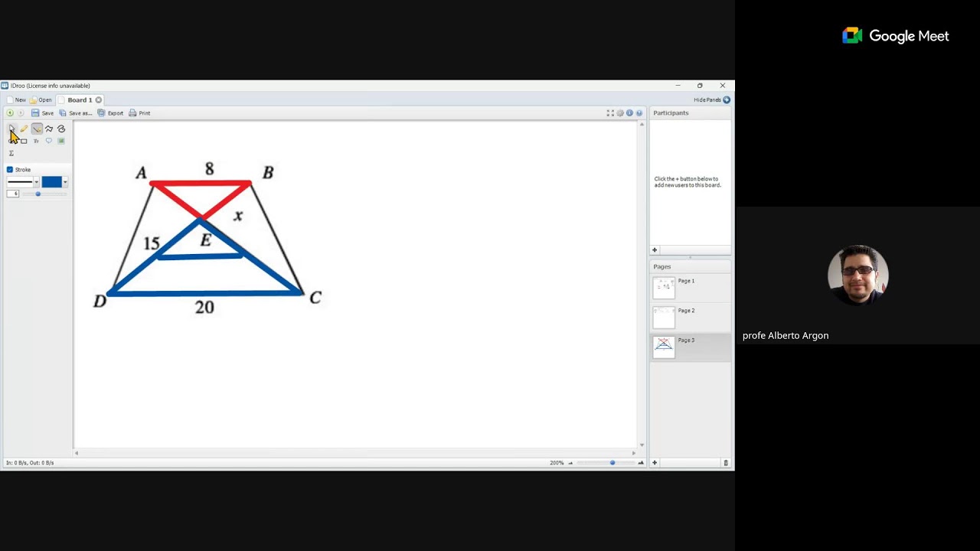Click the blue stroke color swatch
The image size is (980, 551).
coord(51,182)
